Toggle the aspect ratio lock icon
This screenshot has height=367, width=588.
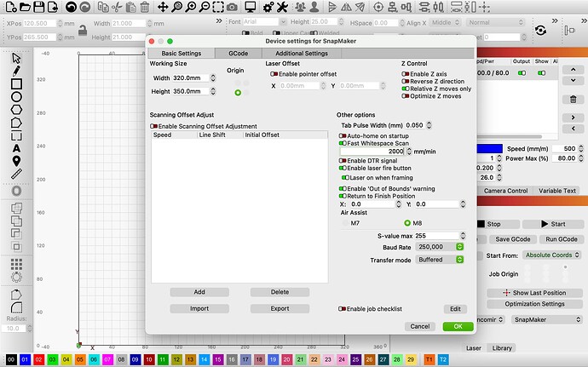coord(83,31)
